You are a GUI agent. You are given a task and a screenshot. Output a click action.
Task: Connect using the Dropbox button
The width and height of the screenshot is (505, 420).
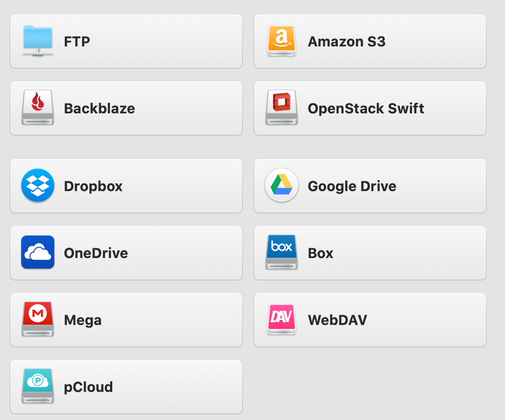point(126,186)
